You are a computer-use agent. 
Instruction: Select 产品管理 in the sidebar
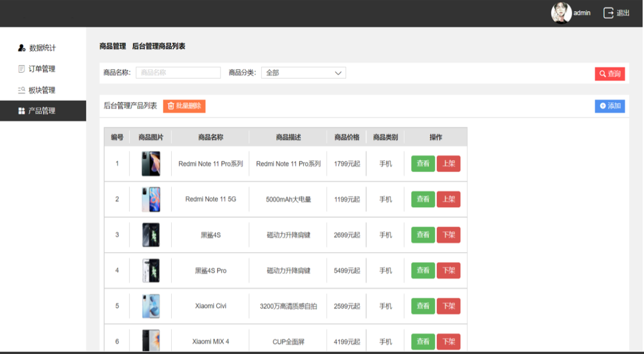[x=43, y=111]
